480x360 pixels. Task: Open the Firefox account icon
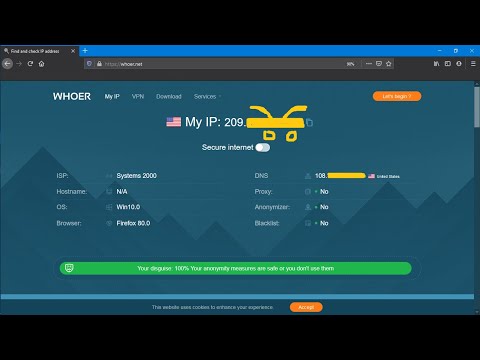pyautogui.click(x=459, y=63)
